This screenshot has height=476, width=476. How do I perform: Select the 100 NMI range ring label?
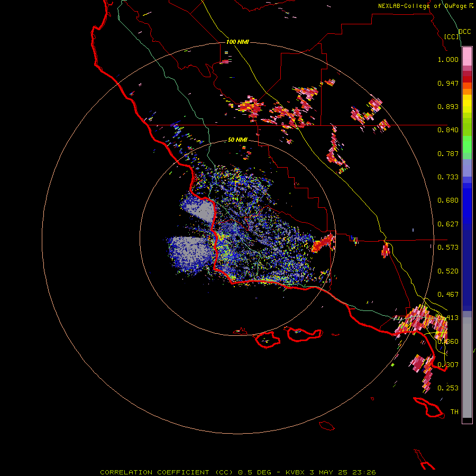(x=237, y=42)
